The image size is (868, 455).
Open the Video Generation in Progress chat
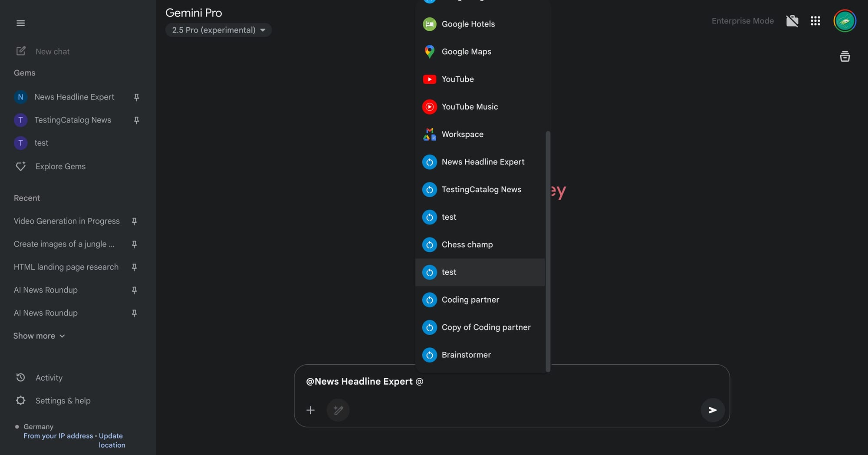point(66,221)
